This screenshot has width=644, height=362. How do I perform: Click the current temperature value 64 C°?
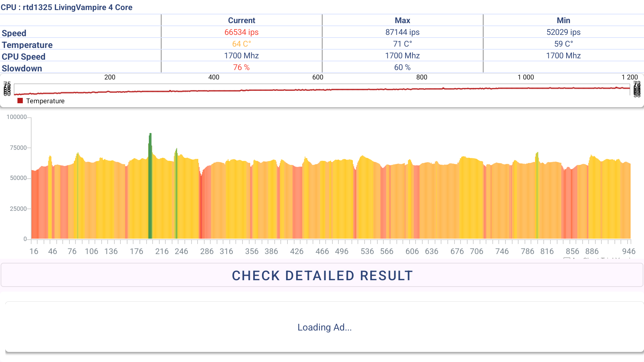(241, 44)
